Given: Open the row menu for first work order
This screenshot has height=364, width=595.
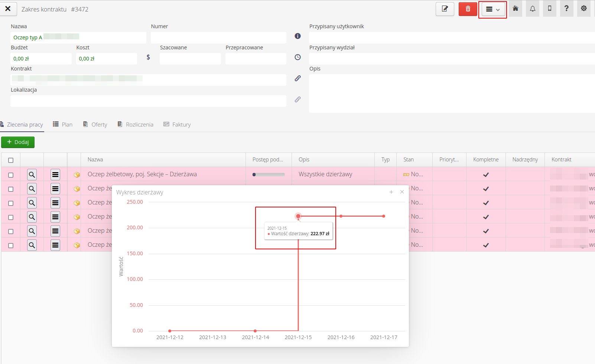Looking at the screenshot, I should click(x=55, y=175).
